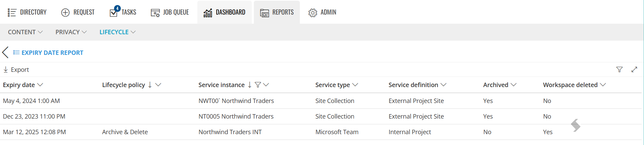Open the Tasks tab
This screenshot has width=644, height=145.
click(123, 12)
